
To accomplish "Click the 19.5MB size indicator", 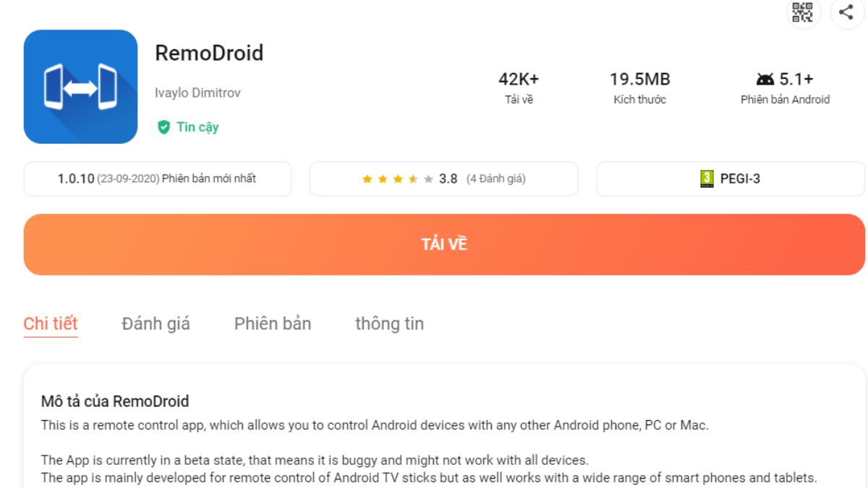I will point(639,80).
